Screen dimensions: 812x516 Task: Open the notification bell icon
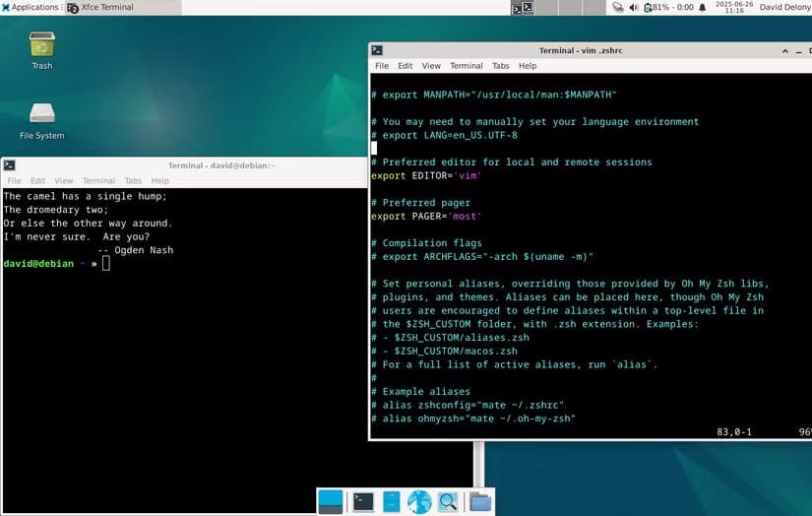click(x=703, y=7)
